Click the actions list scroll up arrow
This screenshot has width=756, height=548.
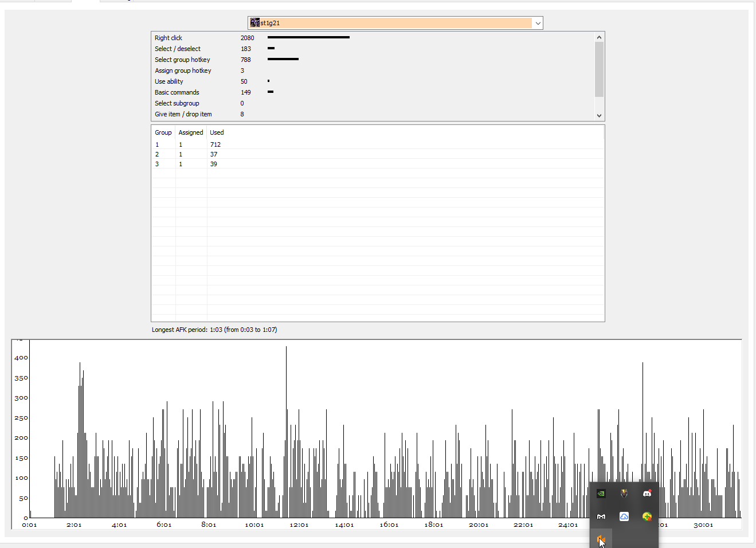[599, 37]
